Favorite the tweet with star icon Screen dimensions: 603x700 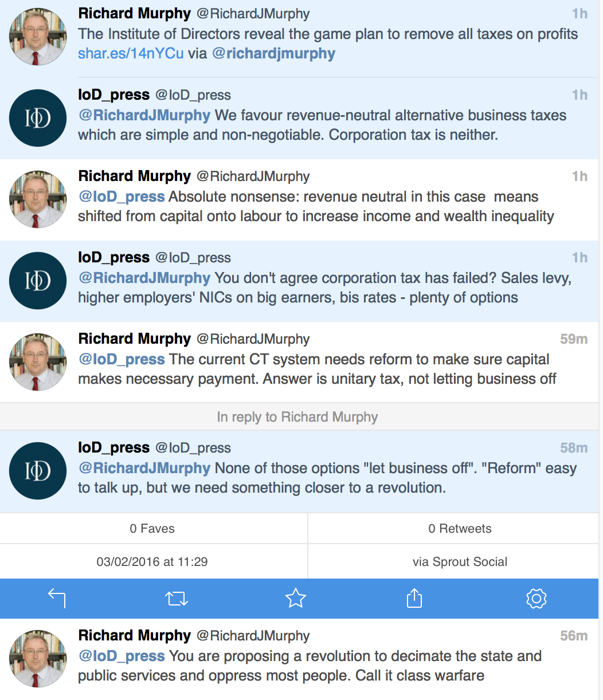(x=296, y=599)
